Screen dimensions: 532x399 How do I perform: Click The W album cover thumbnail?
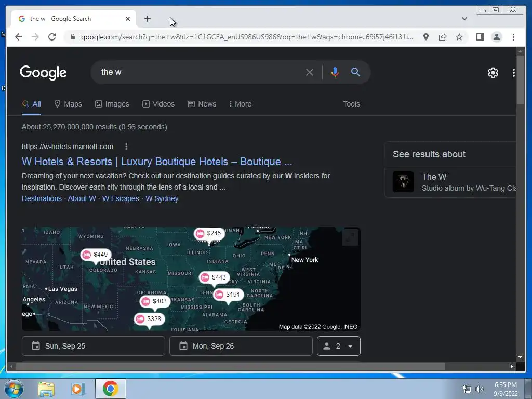(403, 182)
